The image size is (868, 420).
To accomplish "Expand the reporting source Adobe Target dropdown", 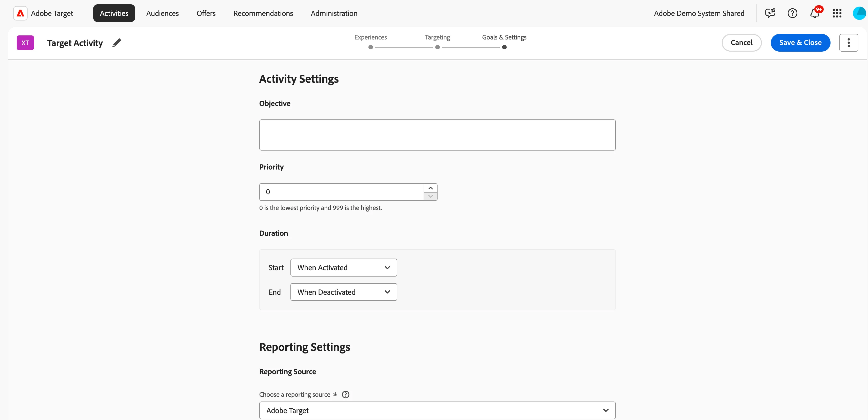I will pyautogui.click(x=437, y=410).
